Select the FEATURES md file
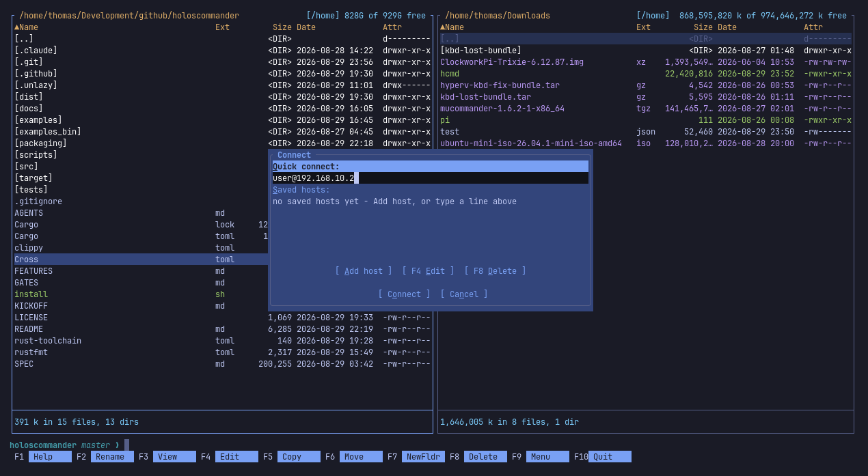This screenshot has height=476, width=868. point(141,271)
